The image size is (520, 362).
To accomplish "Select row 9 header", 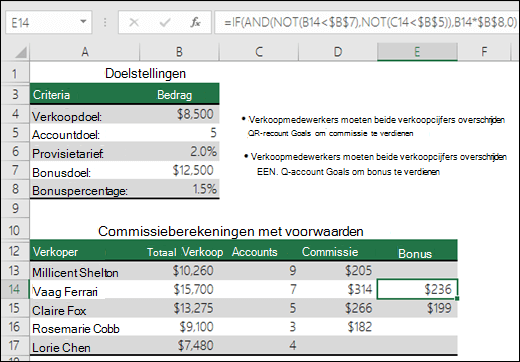I will pos(15,208).
